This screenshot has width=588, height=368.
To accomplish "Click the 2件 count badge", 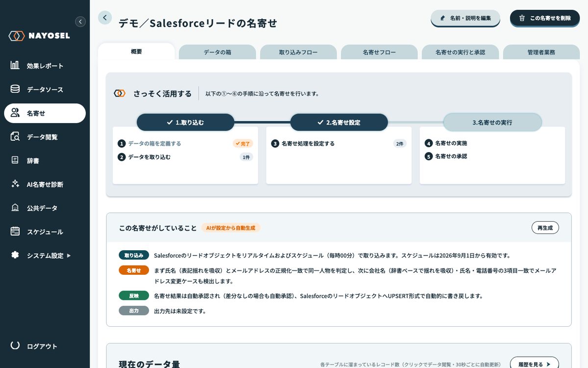I will [x=400, y=144].
